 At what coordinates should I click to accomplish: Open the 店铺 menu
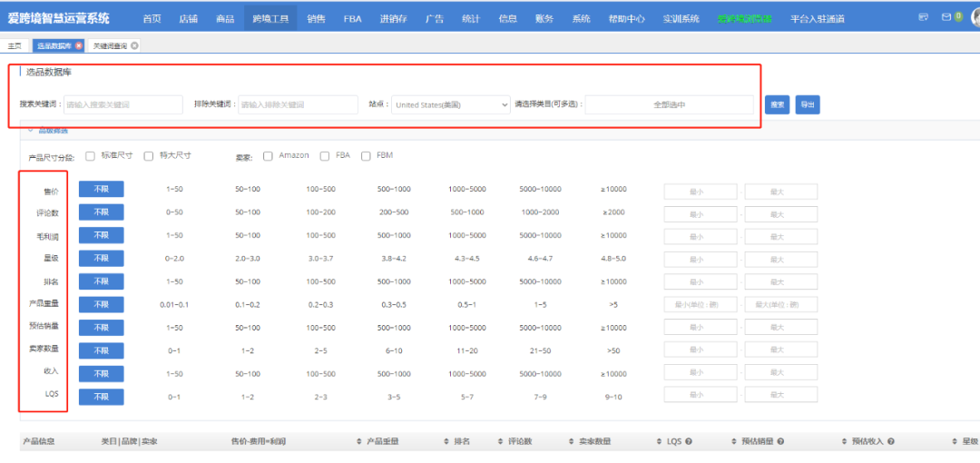coord(188,19)
